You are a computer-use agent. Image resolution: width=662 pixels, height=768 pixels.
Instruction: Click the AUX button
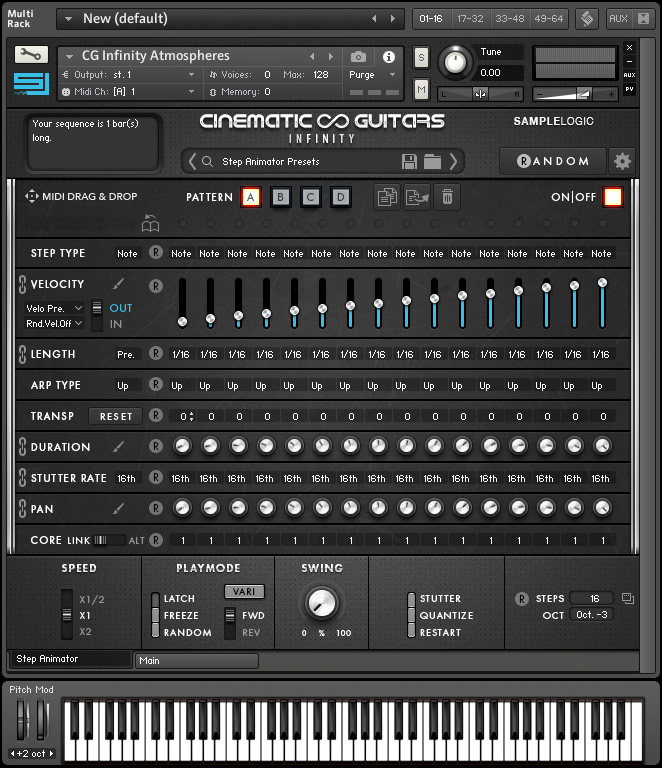tap(618, 19)
